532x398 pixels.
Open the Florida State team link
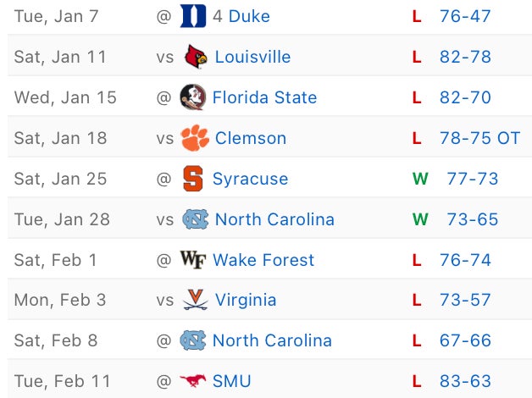pos(264,97)
